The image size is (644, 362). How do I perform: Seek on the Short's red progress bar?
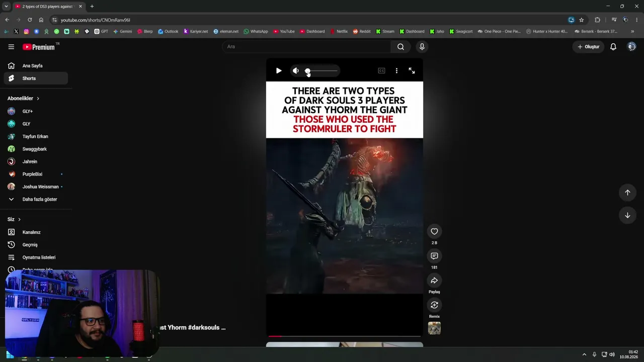(x=345, y=336)
